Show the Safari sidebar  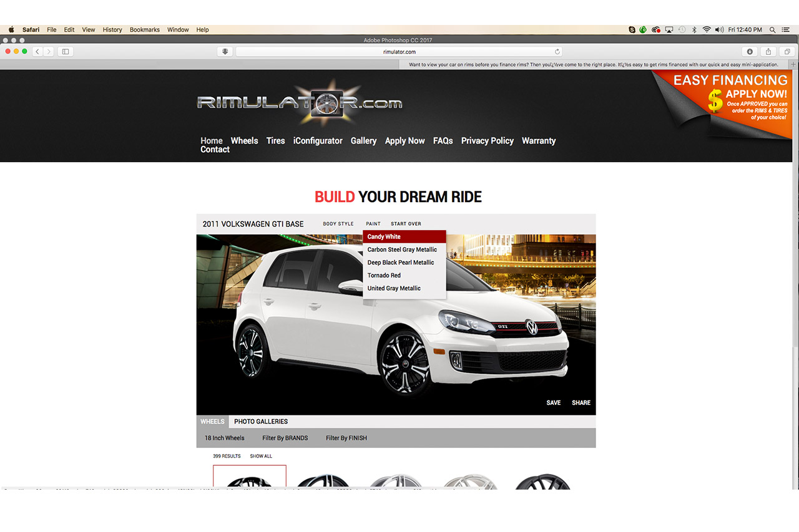pyautogui.click(x=66, y=52)
